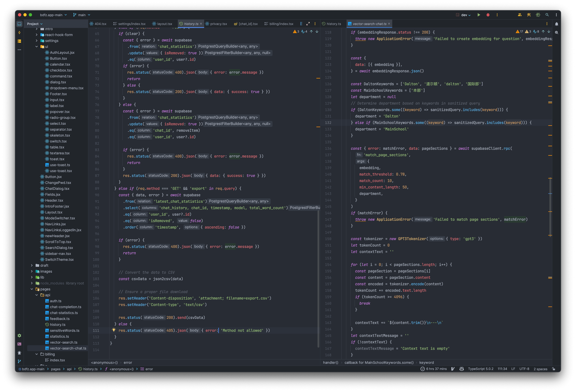Show notifications bell icon on right edge
576x392 pixels.
click(x=556, y=24)
